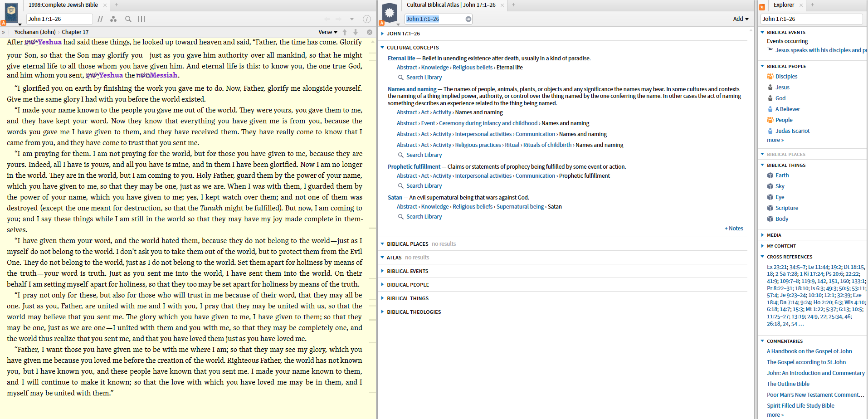Open Spirit Filled Life Study Bible link
868x419 pixels.
click(x=800, y=406)
